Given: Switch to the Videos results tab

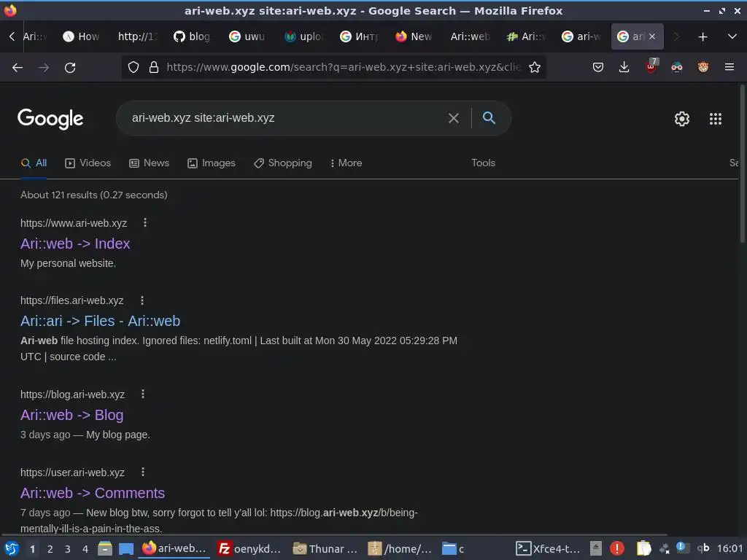Looking at the screenshot, I should click(x=88, y=163).
